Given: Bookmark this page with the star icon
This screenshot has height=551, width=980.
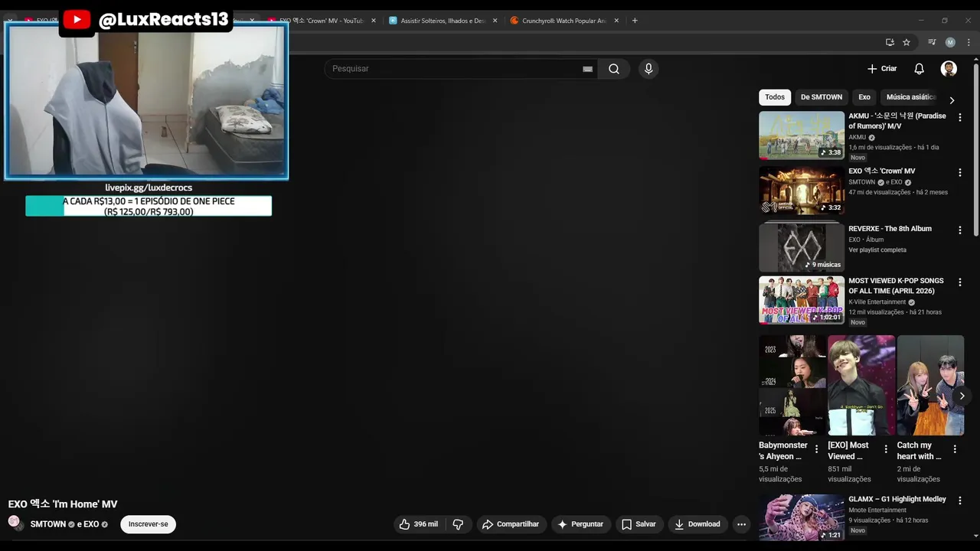Looking at the screenshot, I should point(906,42).
